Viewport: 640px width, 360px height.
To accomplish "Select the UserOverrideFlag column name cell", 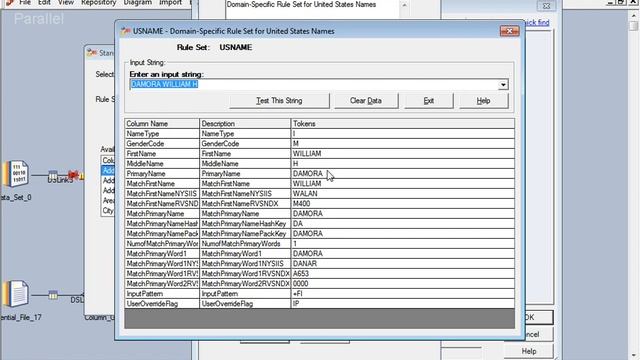I will [x=162, y=304].
